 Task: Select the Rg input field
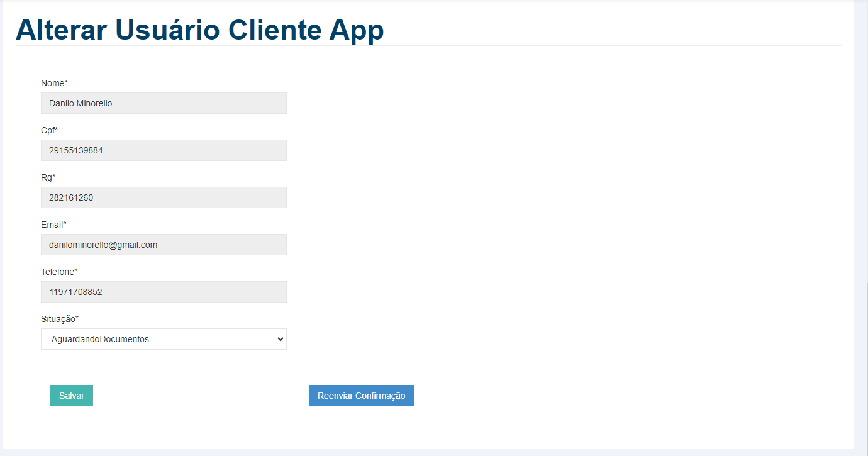[164, 197]
